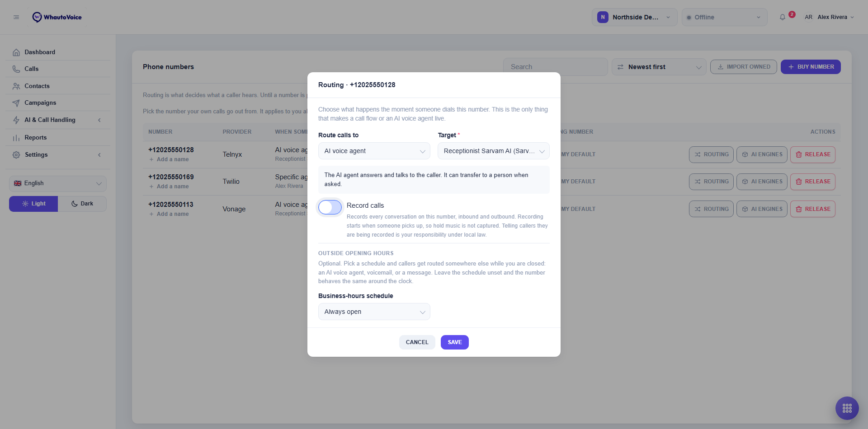Viewport: 868px width, 429px height.
Task: Click Add a name under +12025550113
Action: click(x=169, y=214)
